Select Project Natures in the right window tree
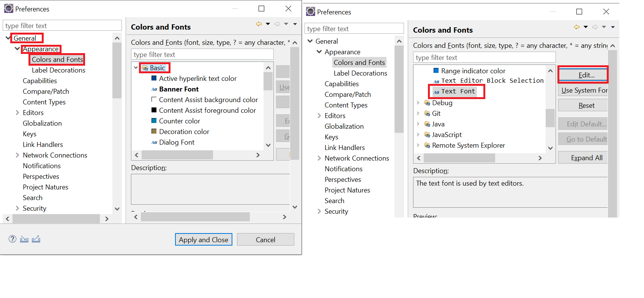Viewport: 644px width, 298px height. pos(347,190)
